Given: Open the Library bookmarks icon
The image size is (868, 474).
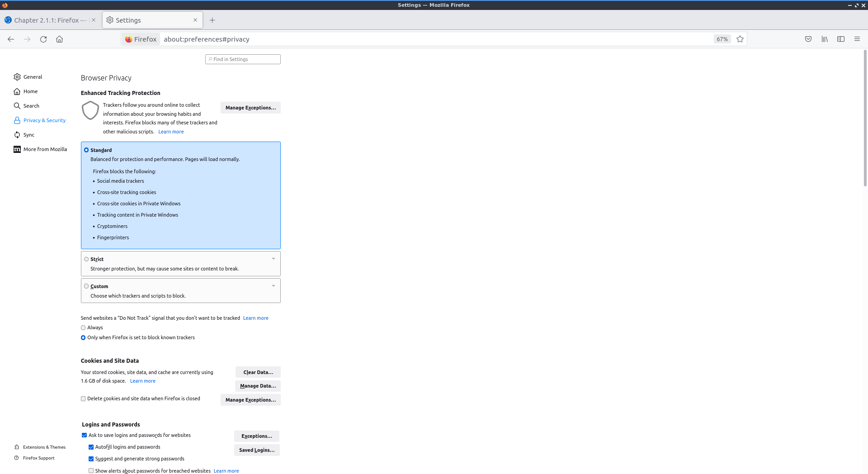Looking at the screenshot, I should [825, 39].
